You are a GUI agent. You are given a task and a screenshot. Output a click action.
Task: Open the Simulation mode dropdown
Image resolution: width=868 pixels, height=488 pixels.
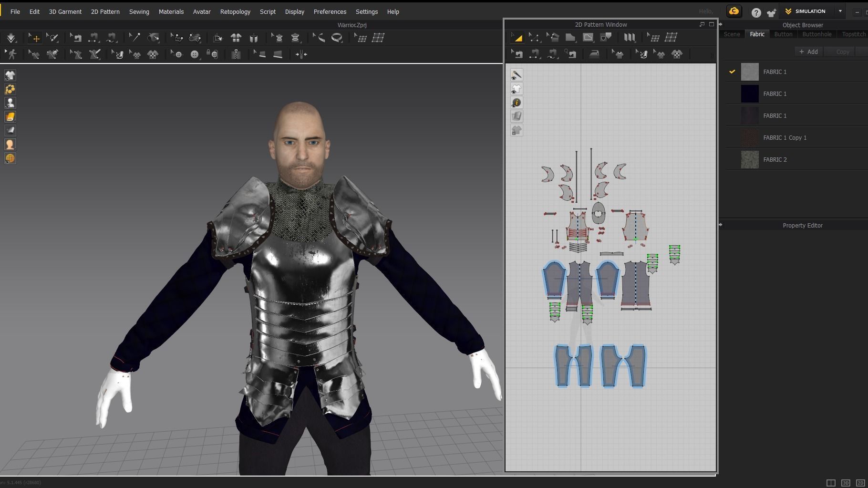click(841, 11)
